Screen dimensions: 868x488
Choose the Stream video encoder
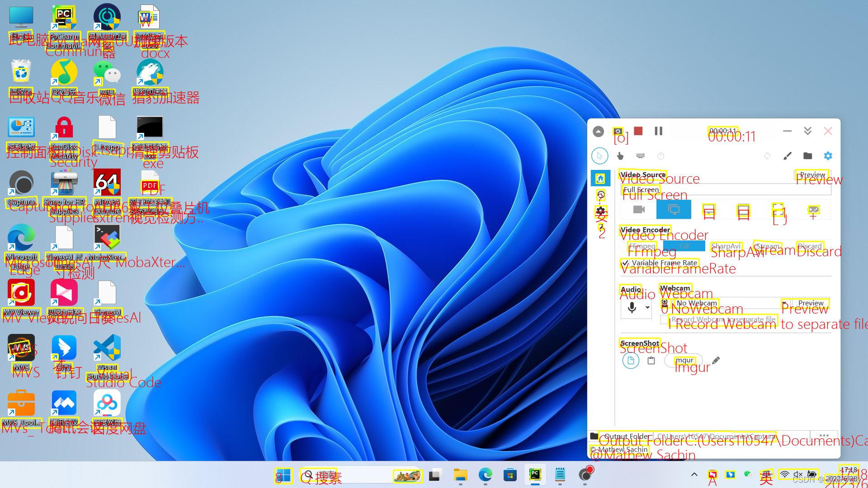click(x=768, y=246)
